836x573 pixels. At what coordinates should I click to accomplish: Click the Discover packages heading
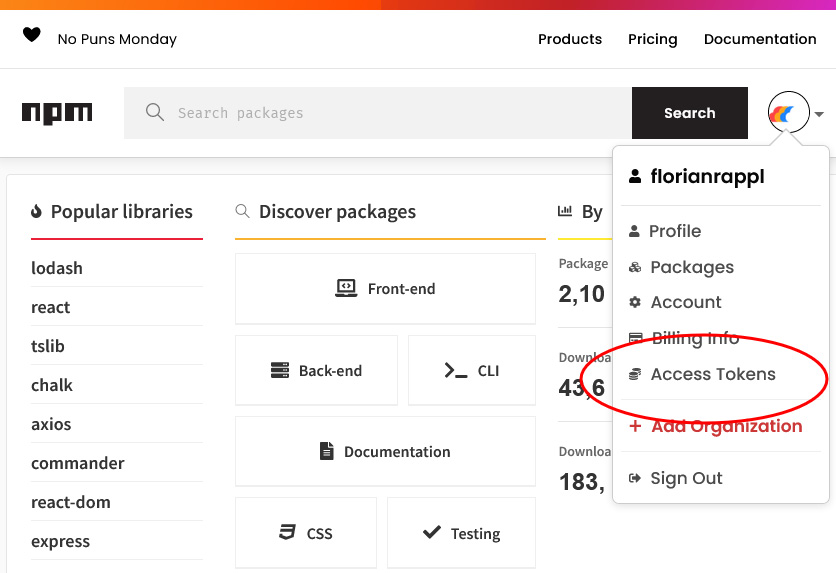tap(337, 212)
